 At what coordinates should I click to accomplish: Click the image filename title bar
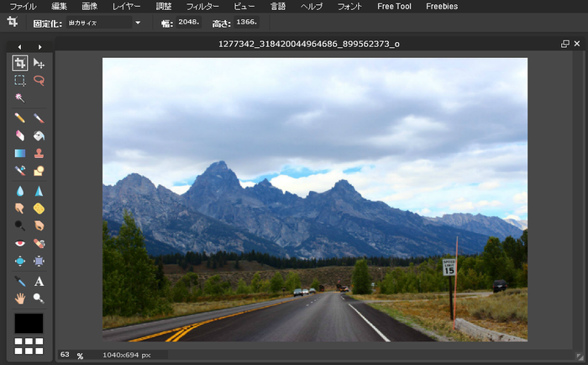308,44
